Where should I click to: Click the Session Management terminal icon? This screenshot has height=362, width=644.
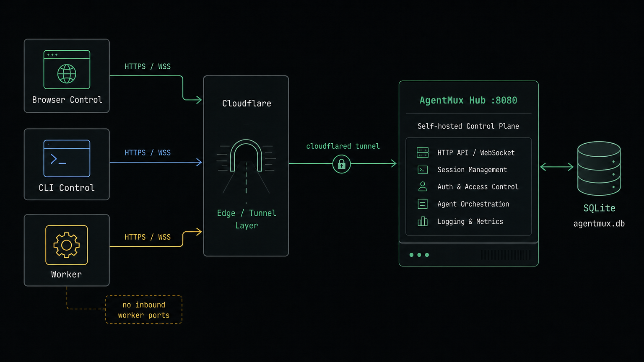point(423,170)
